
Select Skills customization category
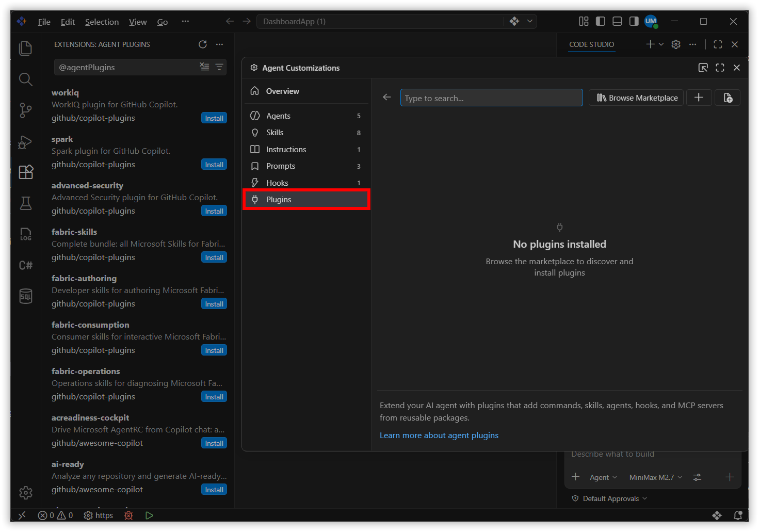click(306, 133)
